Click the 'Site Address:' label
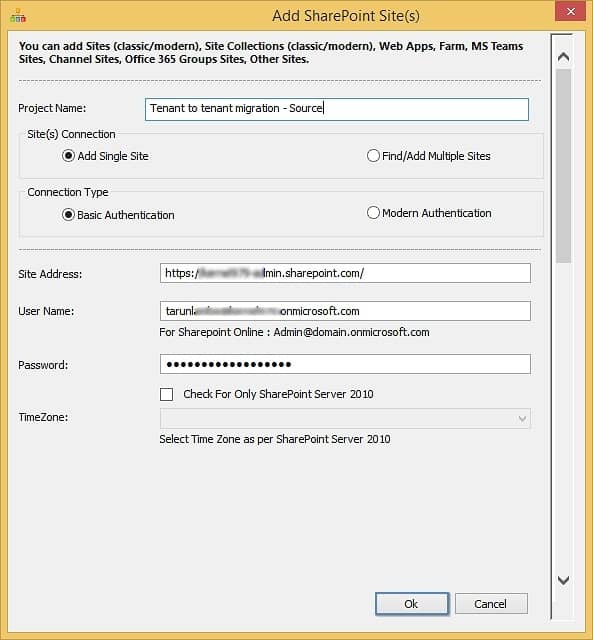The image size is (593, 640). click(x=50, y=274)
